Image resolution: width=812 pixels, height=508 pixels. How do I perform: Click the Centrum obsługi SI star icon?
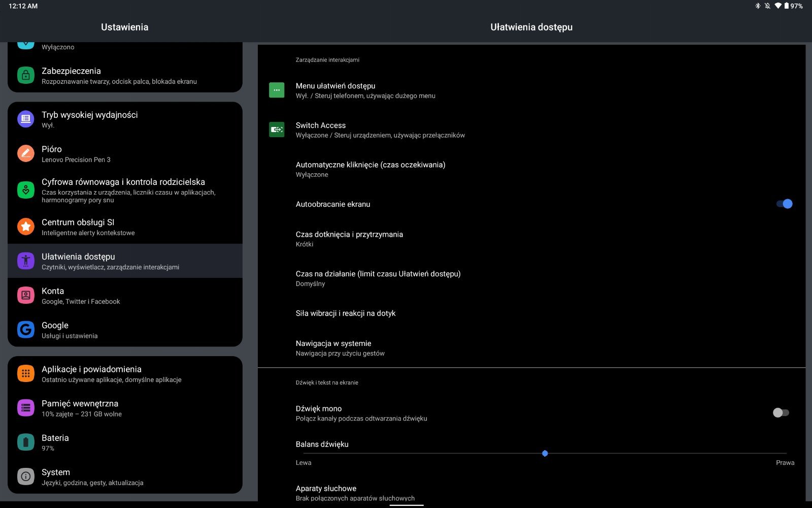pos(25,227)
